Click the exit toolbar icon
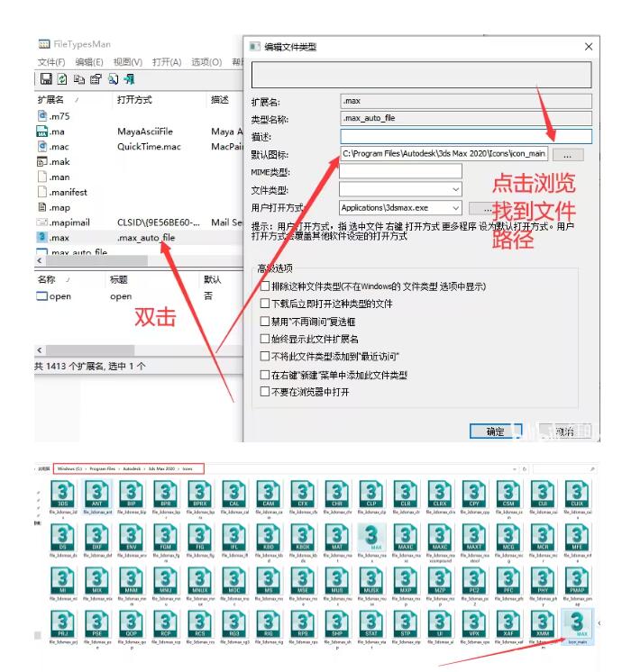This screenshot has width=622, height=672. pyautogui.click(x=129, y=79)
